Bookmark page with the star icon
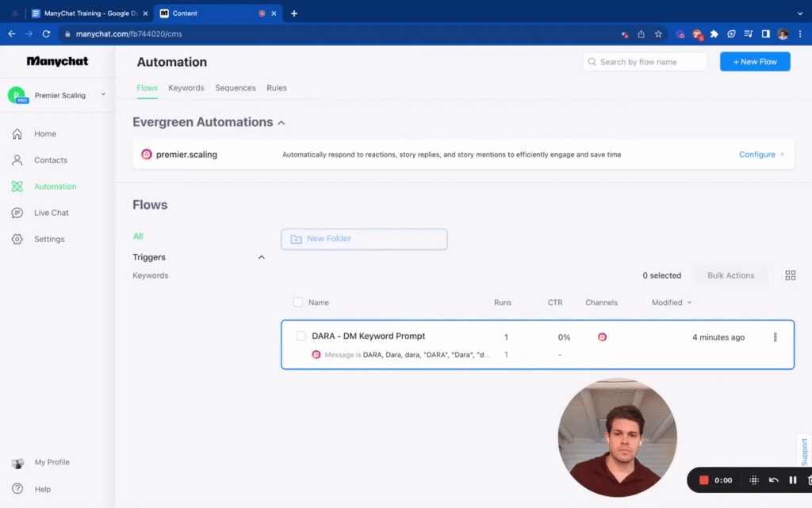 658,33
